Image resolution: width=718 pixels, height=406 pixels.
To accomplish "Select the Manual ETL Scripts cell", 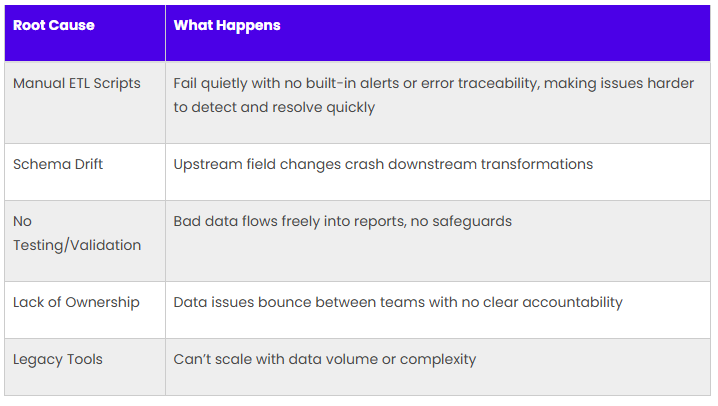I will coord(85,103).
